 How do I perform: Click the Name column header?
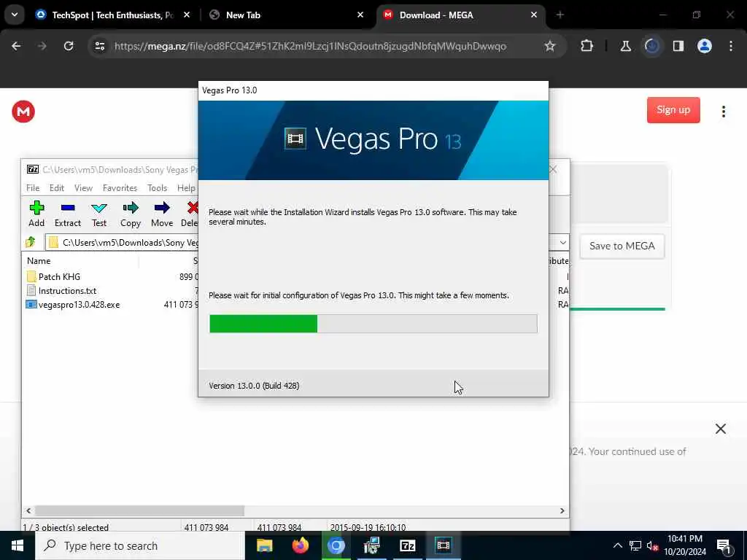point(39,261)
